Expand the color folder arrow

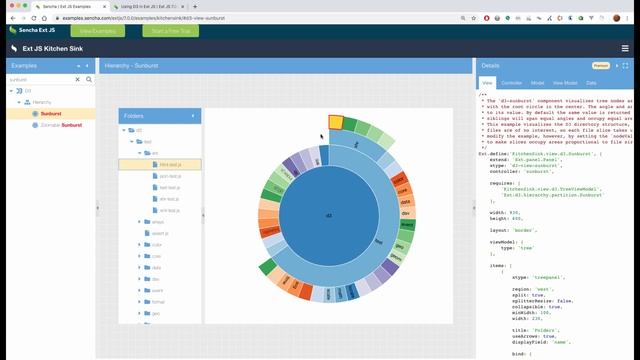140,244
